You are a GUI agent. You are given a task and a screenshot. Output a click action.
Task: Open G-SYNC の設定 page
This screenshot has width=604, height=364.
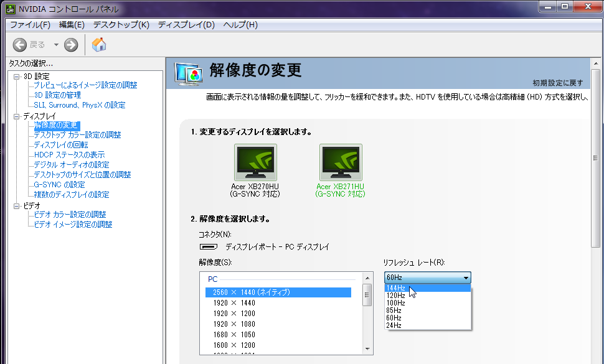tap(59, 185)
